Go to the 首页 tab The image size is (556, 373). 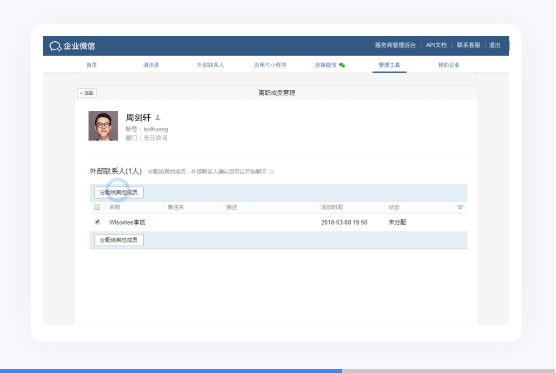point(91,65)
